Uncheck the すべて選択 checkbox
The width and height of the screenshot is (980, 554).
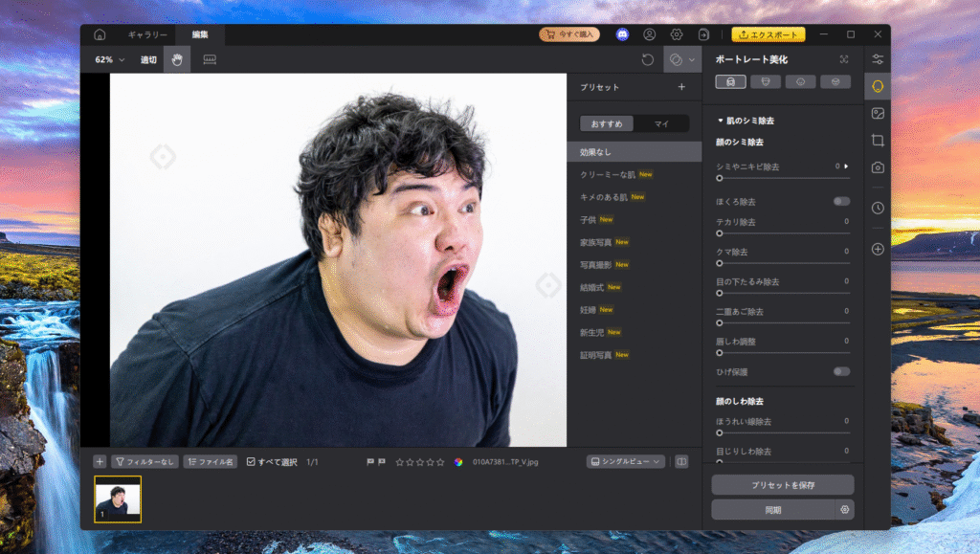click(251, 462)
